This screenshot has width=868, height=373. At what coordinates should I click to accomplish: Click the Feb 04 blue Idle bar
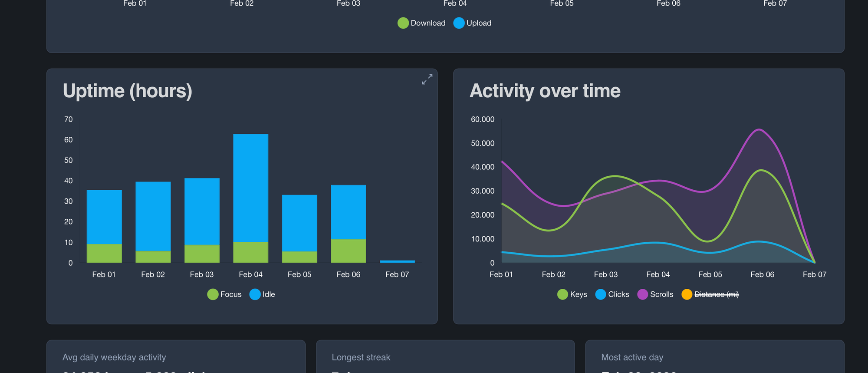pyautogui.click(x=251, y=187)
